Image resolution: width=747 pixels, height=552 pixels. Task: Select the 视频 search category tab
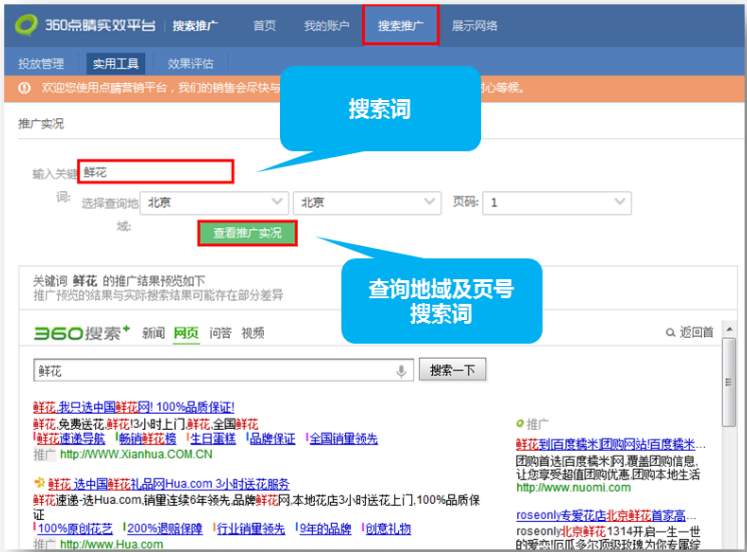[253, 333]
